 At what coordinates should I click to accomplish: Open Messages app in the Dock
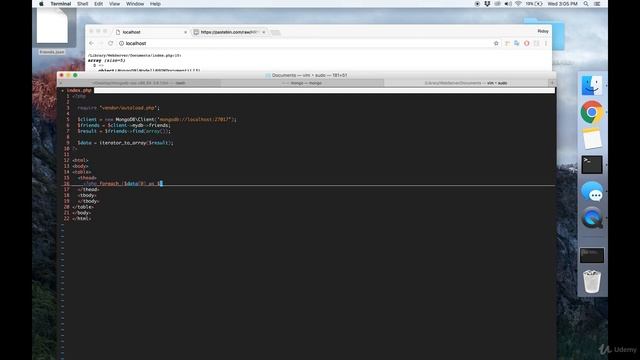(x=592, y=191)
